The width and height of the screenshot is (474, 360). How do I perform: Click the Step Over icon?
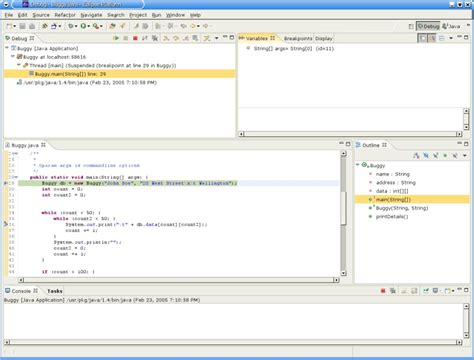pos(175,38)
